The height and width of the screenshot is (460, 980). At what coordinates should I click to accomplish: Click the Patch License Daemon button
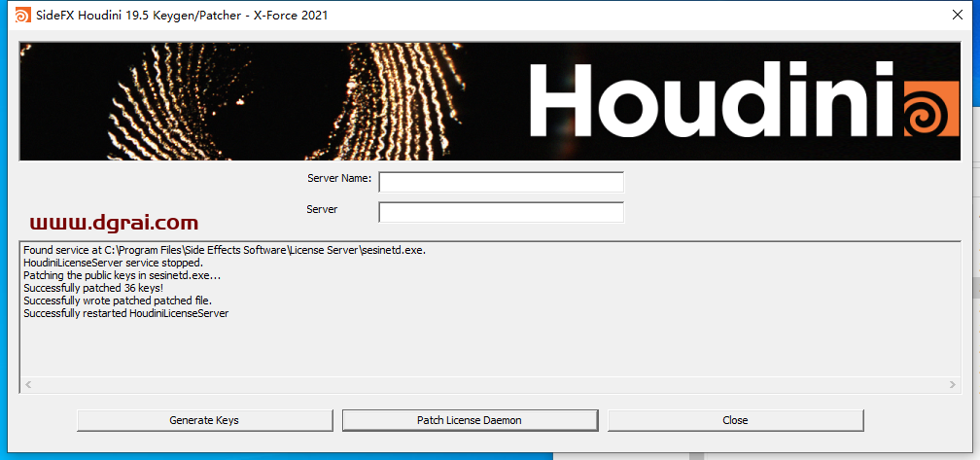click(x=470, y=421)
